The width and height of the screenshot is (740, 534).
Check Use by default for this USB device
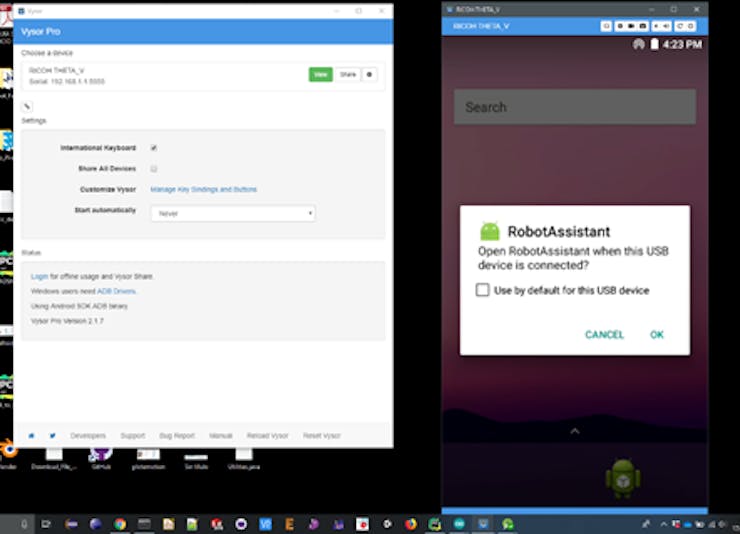(x=482, y=290)
